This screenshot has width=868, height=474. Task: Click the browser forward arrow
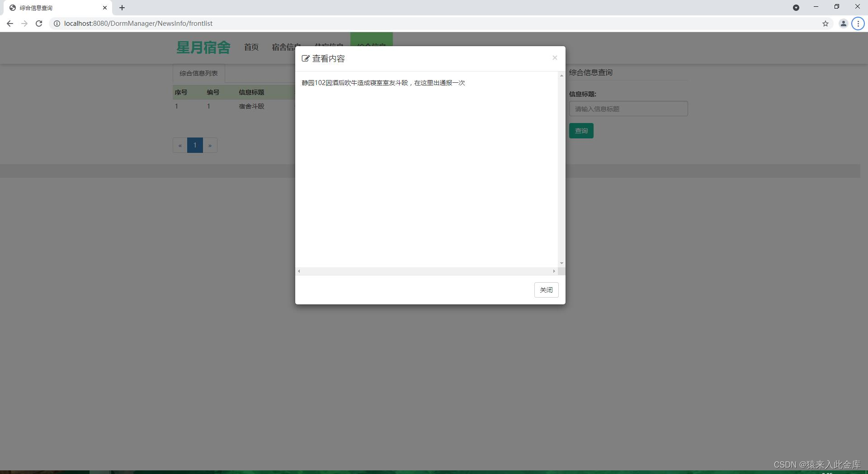pos(24,24)
